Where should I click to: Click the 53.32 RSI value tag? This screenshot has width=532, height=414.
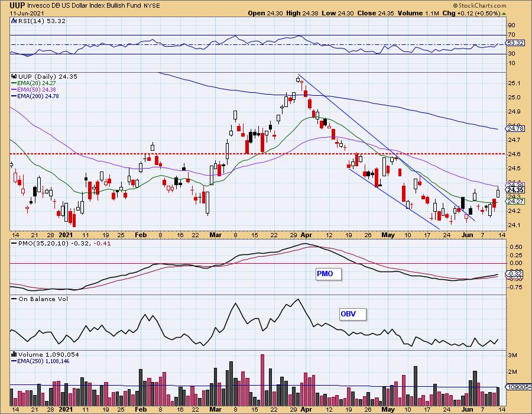coord(515,43)
